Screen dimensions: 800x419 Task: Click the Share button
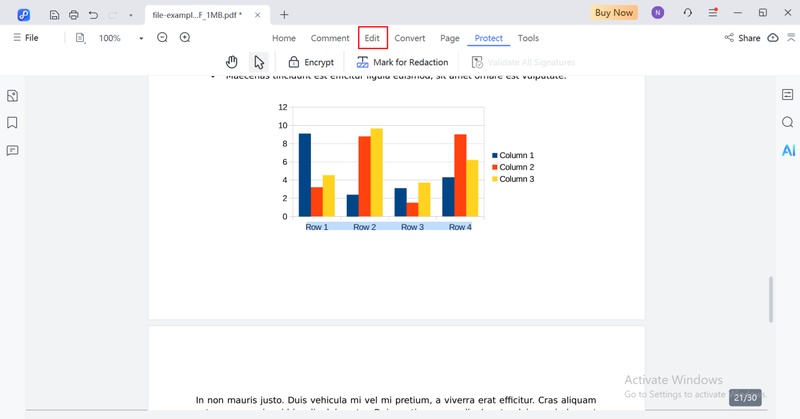(742, 38)
